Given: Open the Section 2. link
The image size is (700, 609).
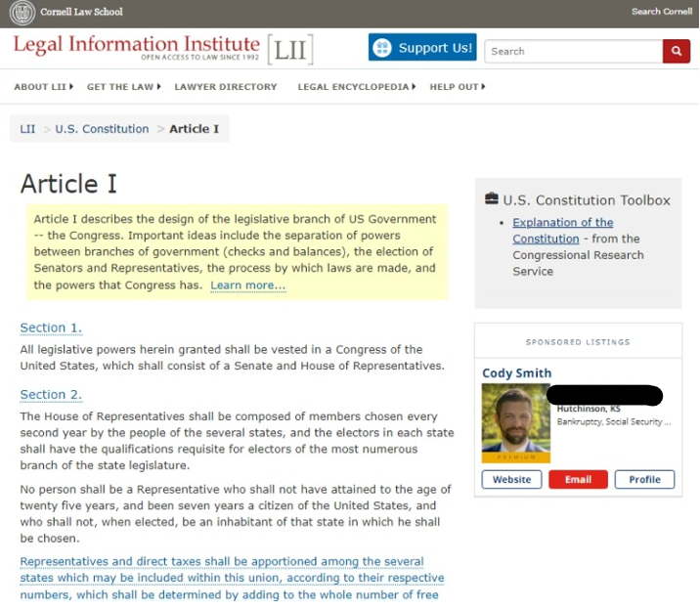Looking at the screenshot, I should click(51, 395).
